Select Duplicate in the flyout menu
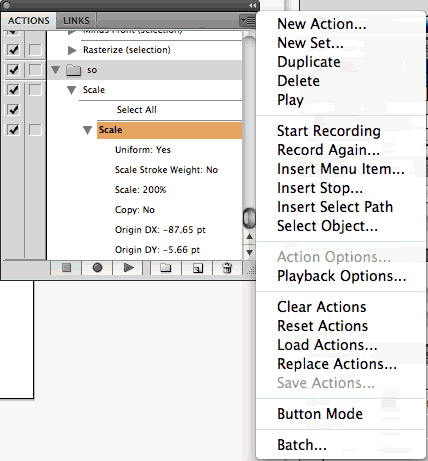 (x=309, y=62)
